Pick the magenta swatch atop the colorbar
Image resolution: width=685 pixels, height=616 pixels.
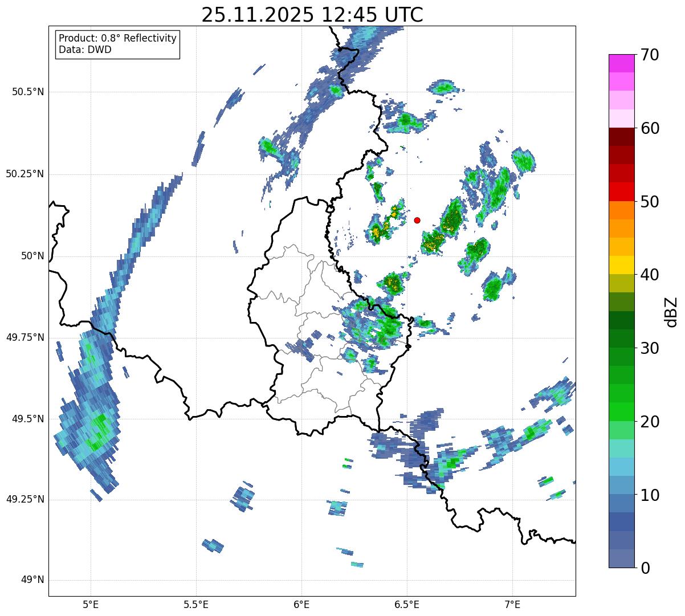[621, 63]
